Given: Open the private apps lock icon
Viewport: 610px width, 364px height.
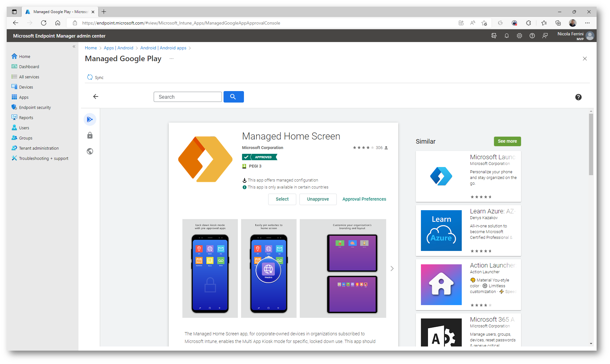Looking at the screenshot, I should point(90,135).
